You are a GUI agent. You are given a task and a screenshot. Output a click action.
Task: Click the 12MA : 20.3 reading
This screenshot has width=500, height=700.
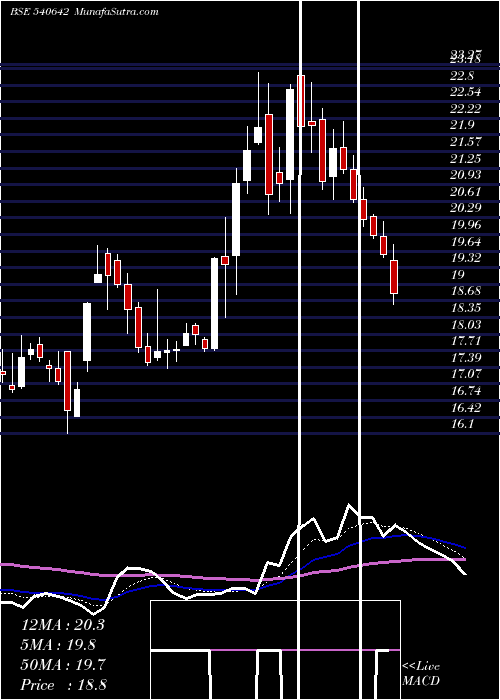(x=62, y=625)
